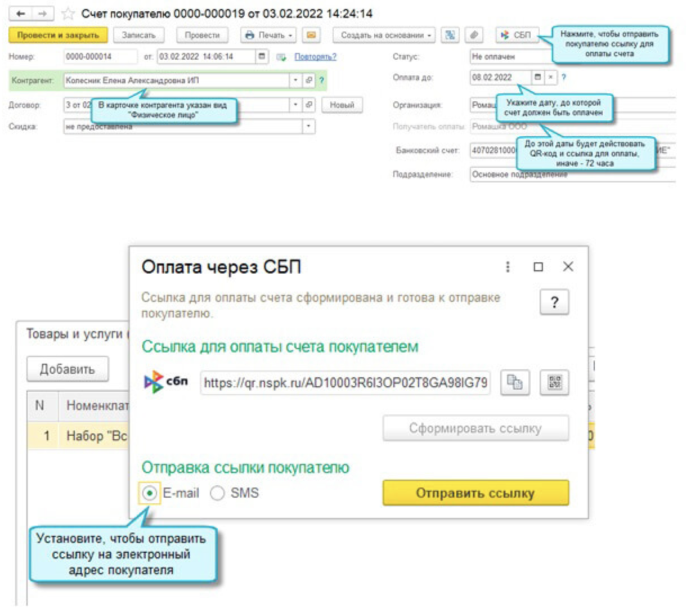
Task: Open the kebab menu in the SBP dialog
Action: point(508,267)
